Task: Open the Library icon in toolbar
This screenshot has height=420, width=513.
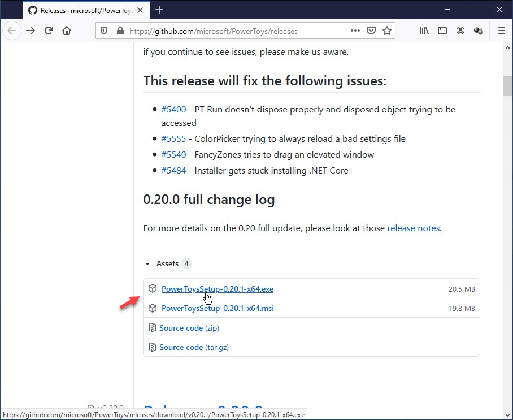Action: [x=424, y=31]
